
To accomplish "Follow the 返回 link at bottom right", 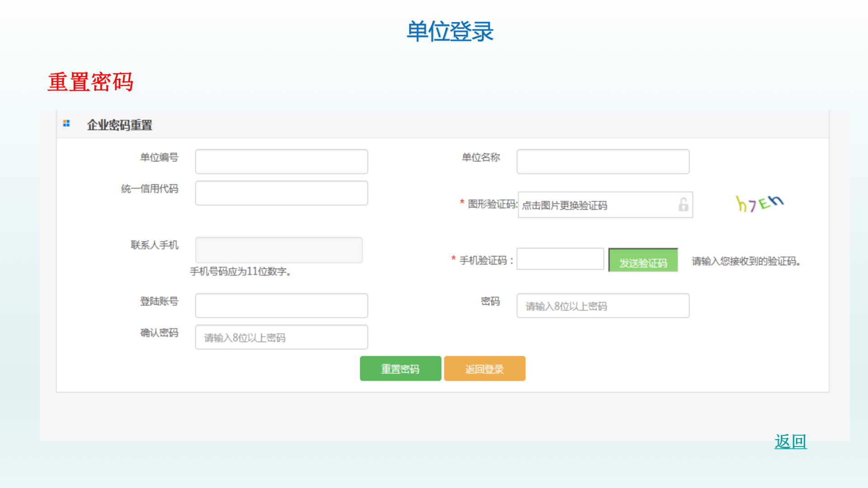I will 790,441.
